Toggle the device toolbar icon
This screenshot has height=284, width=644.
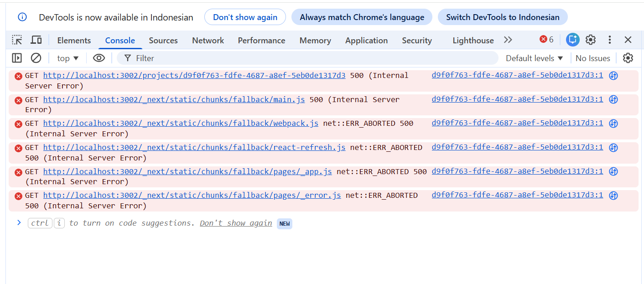(x=36, y=40)
